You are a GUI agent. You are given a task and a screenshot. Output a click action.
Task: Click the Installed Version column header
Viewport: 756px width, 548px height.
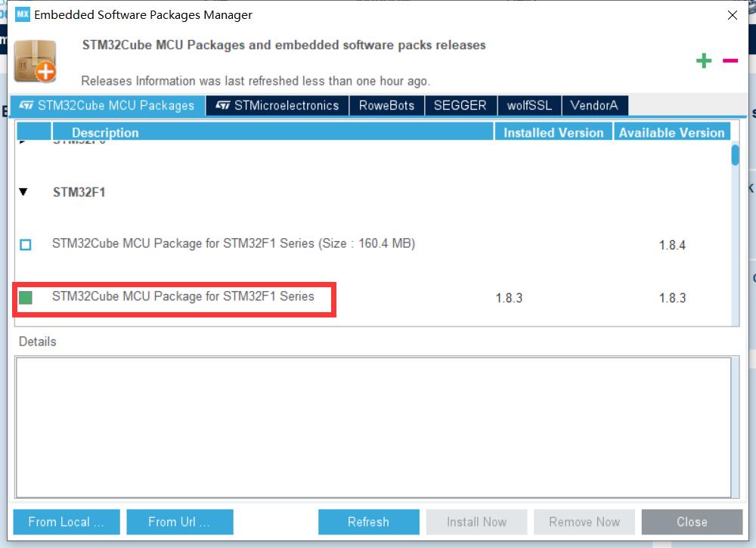pos(553,132)
